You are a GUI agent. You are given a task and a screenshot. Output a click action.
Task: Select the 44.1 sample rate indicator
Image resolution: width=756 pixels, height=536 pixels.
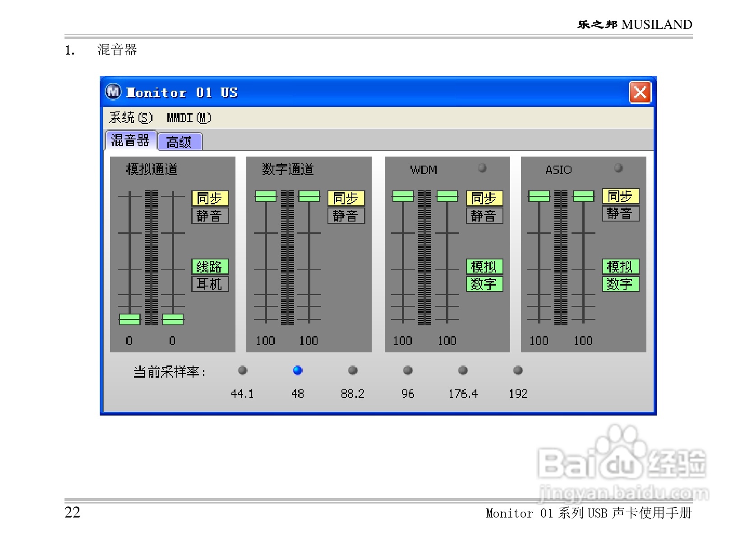pyautogui.click(x=242, y=370)
